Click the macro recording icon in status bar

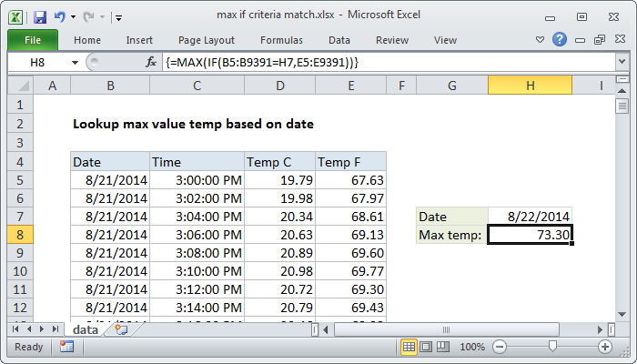(66, 347)
